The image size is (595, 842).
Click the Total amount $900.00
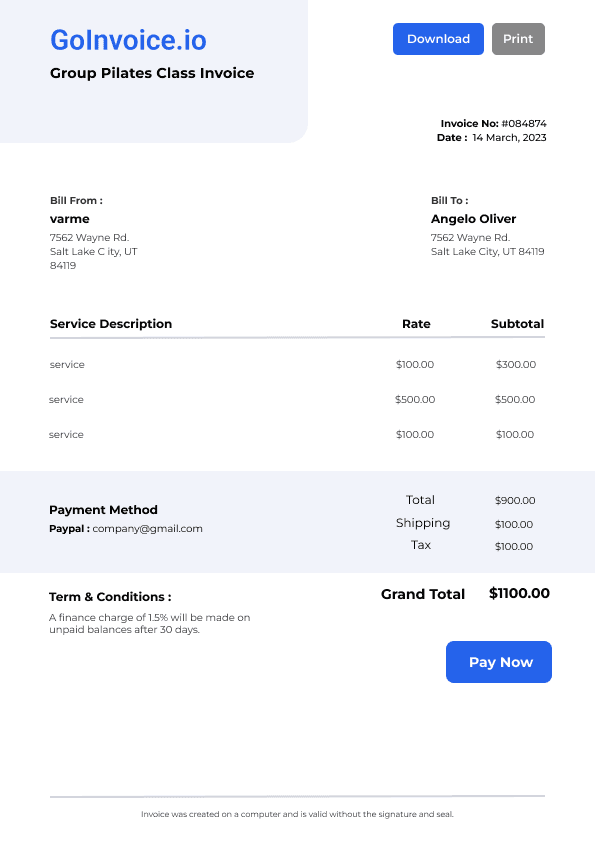(x=515, y=500)
